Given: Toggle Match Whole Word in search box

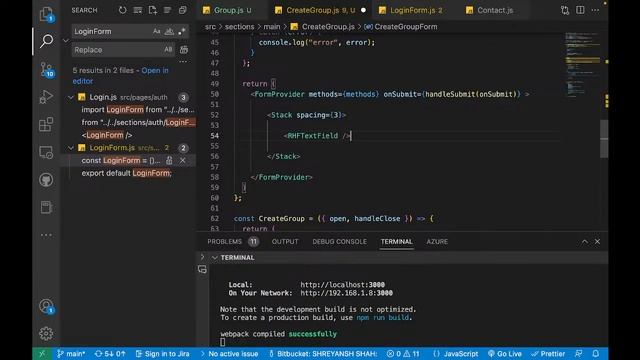Looking at the screenshot, I should (x=169, y=31).
